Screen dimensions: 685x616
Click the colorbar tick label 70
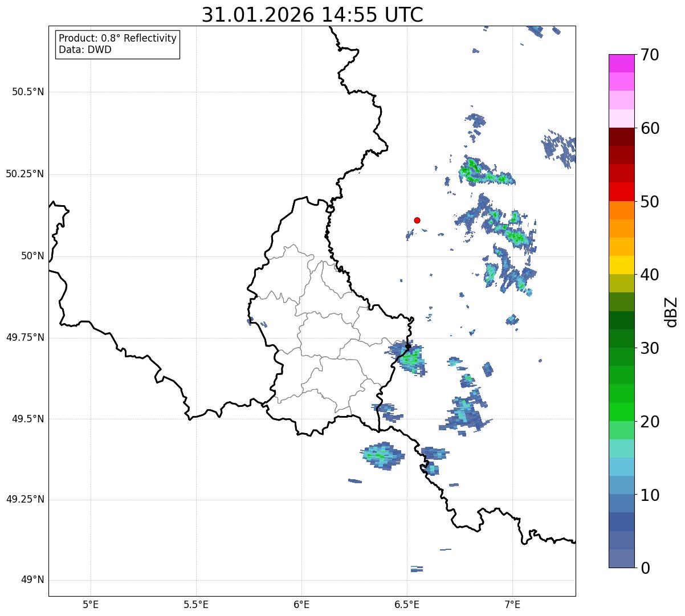tap(650, 55)
